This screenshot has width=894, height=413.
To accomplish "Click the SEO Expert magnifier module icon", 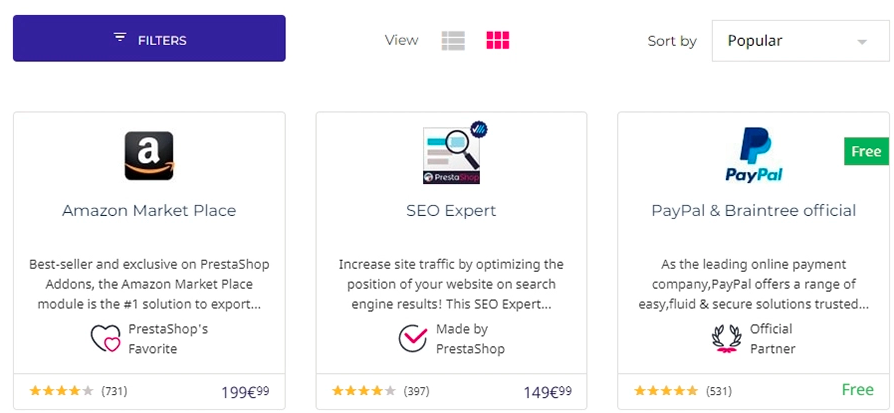I will [454, 153].
